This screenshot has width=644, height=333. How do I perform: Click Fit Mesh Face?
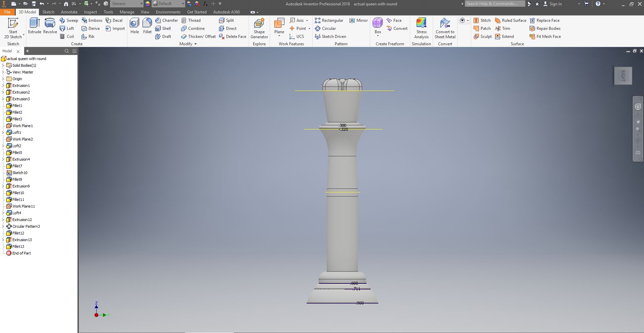pos(545,37)
